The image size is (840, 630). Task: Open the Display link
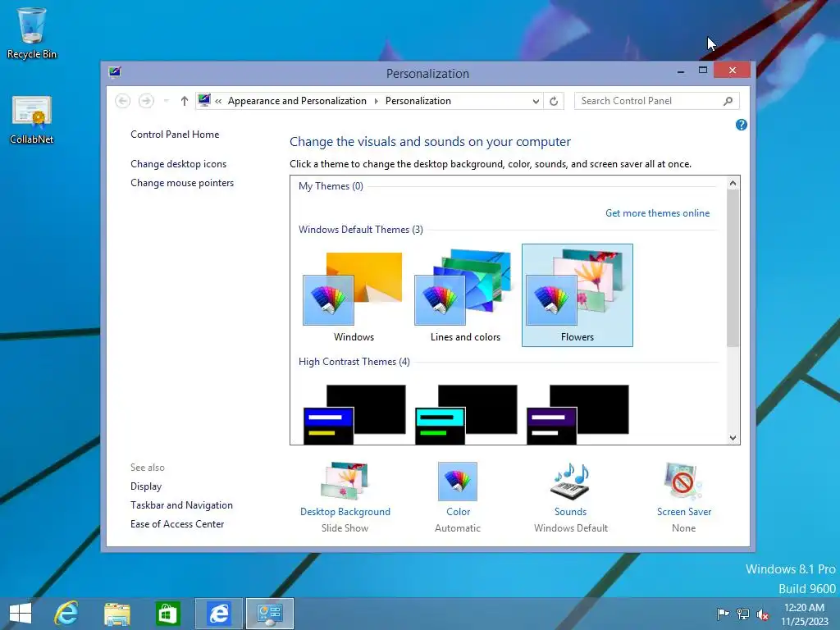(x=146, y=486)
